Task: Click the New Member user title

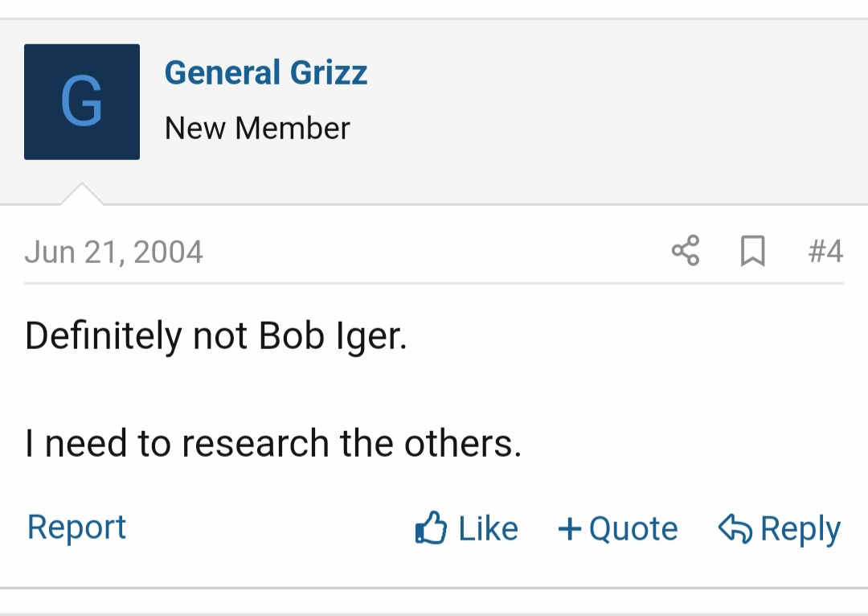Action: pos(257,129)
